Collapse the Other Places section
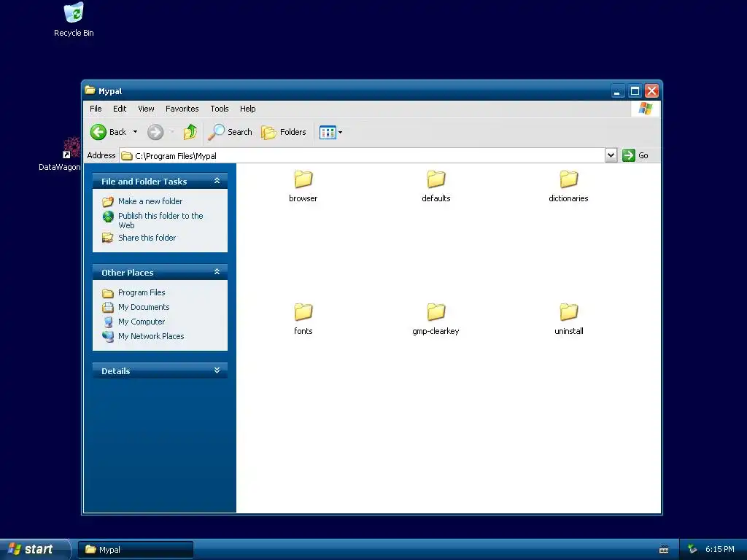The width and height of the screenshot is (747, 560). pos(217,272)
